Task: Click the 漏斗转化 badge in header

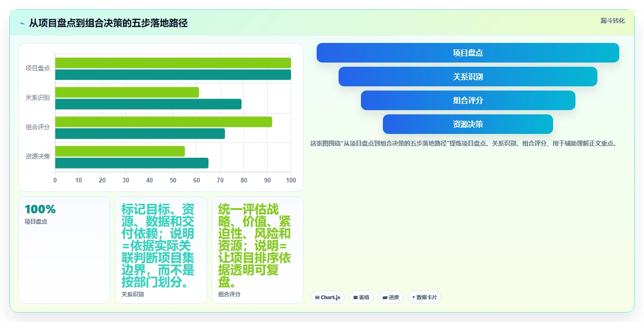Action: 612,21
